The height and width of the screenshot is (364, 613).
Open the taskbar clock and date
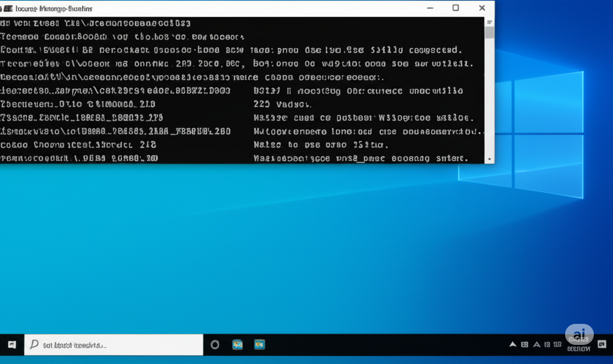[579, 344]
